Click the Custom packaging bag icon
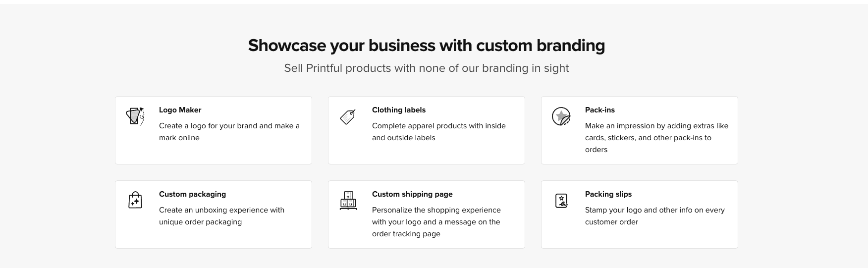Viewport: 868px width, 268px height. pyautogui.click(x=135, y=200)
